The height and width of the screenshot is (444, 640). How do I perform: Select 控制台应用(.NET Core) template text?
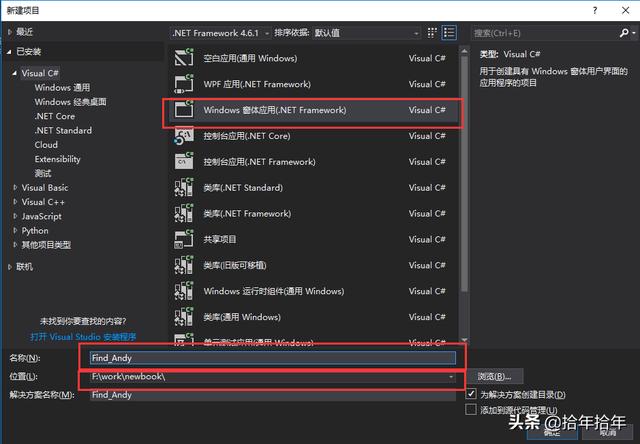tap(247, 136)
